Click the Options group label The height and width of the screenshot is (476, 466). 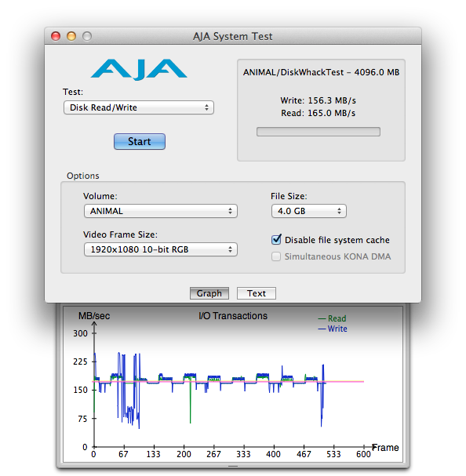[x=83, y=176]
